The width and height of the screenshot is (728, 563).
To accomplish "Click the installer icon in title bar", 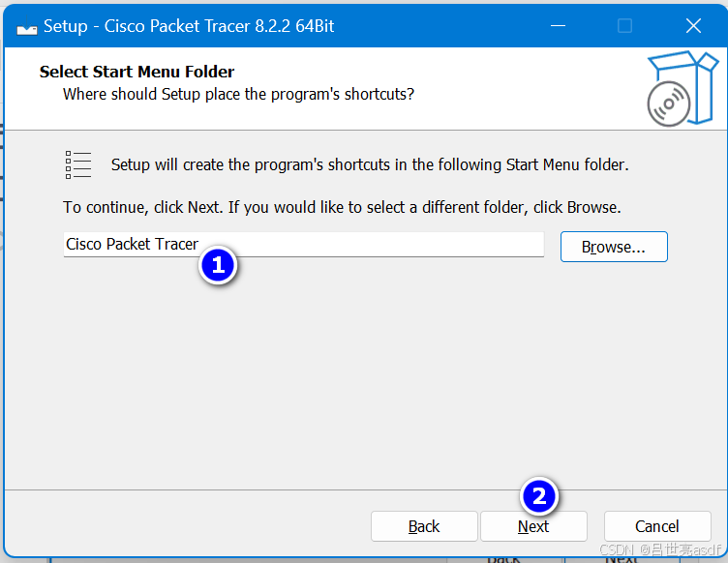I will coord(26,26).
